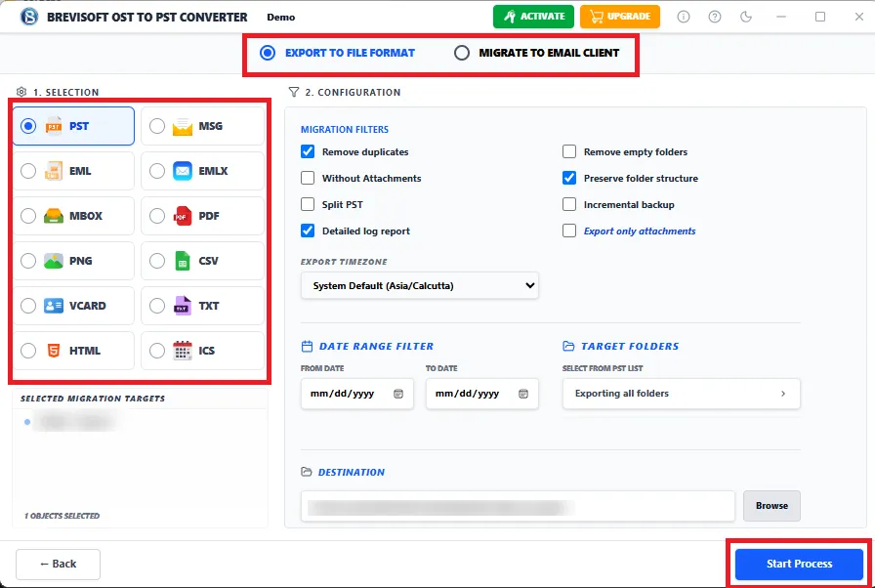Enable Without Attachments checkbox

click(308, 178)
